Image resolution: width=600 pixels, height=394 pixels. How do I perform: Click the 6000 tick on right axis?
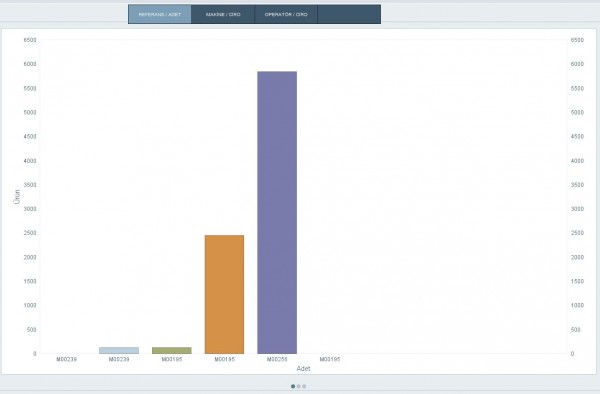(x=577, y=64)
